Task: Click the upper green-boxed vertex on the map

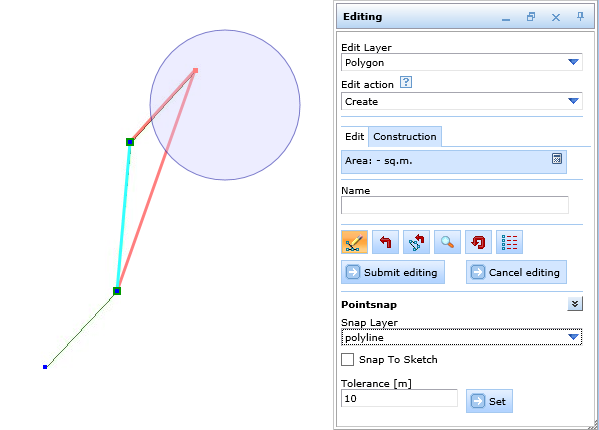Action: (130, 142)
